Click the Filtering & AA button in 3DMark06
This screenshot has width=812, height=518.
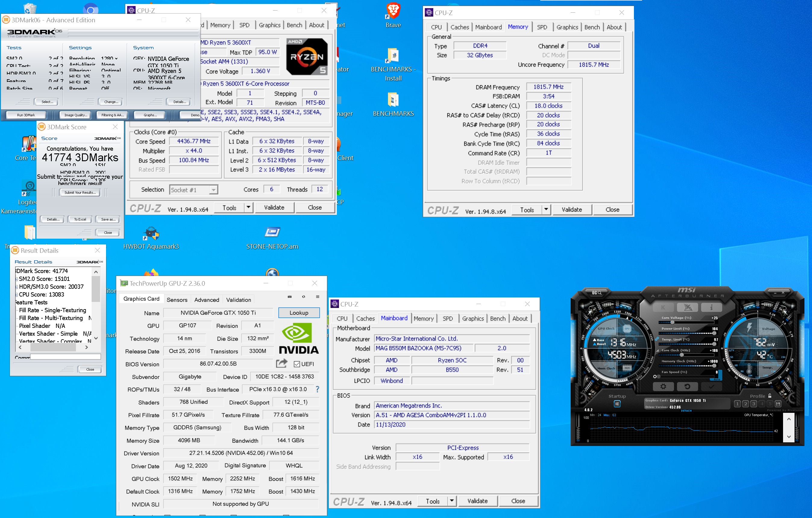click(113, 115)
